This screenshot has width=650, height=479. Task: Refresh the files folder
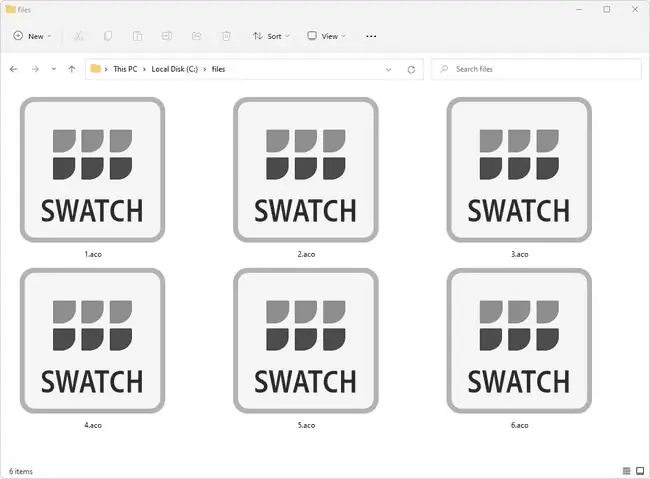coord(411,70)
